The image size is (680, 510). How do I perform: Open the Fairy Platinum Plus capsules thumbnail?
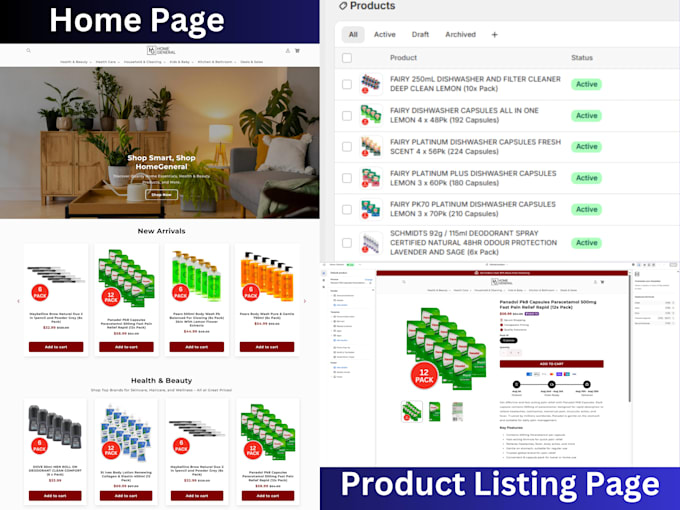tap(371, 178)
